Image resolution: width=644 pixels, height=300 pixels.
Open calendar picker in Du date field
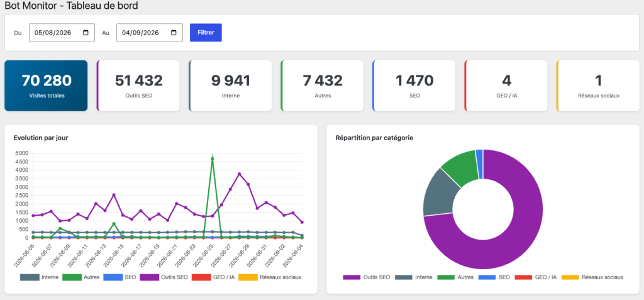pos(86,33)
